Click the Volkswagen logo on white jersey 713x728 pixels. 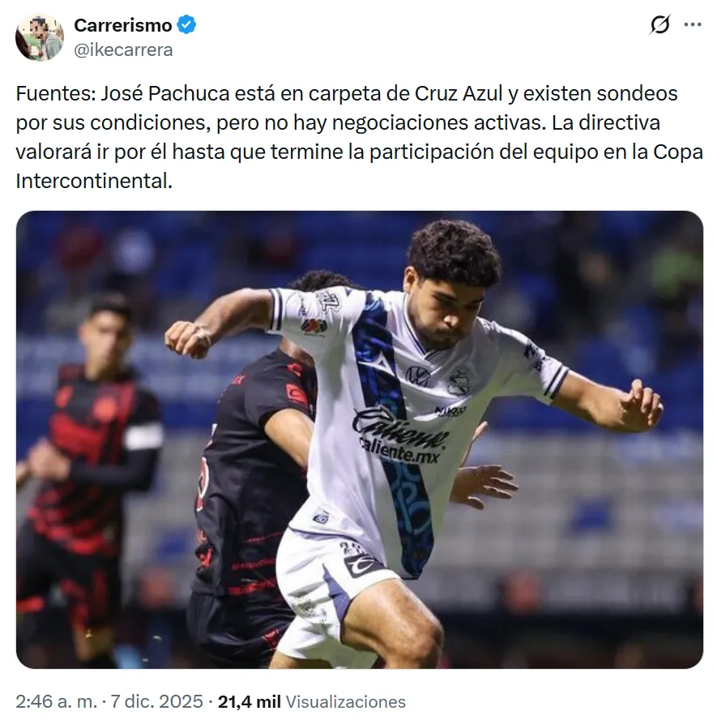418,375
